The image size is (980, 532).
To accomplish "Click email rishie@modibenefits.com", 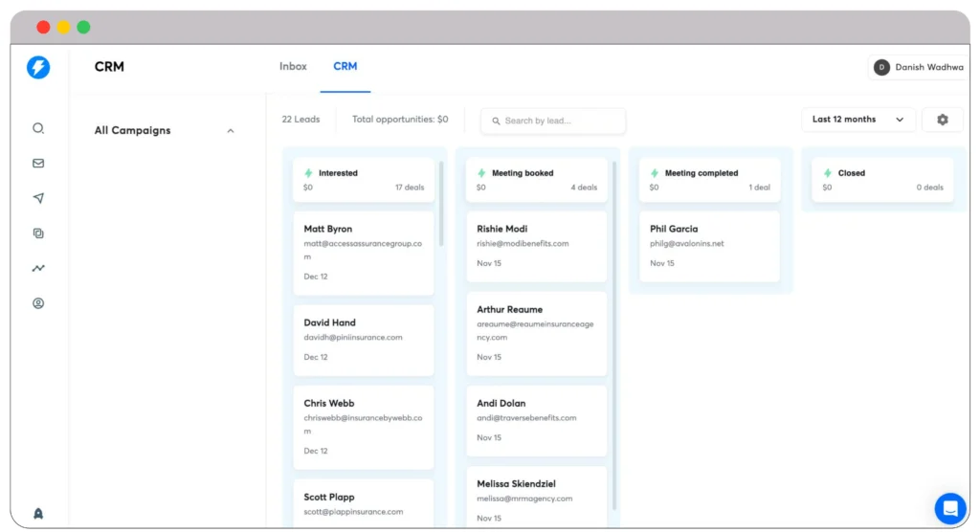I will pyautogui.click(x=523, y=243).
